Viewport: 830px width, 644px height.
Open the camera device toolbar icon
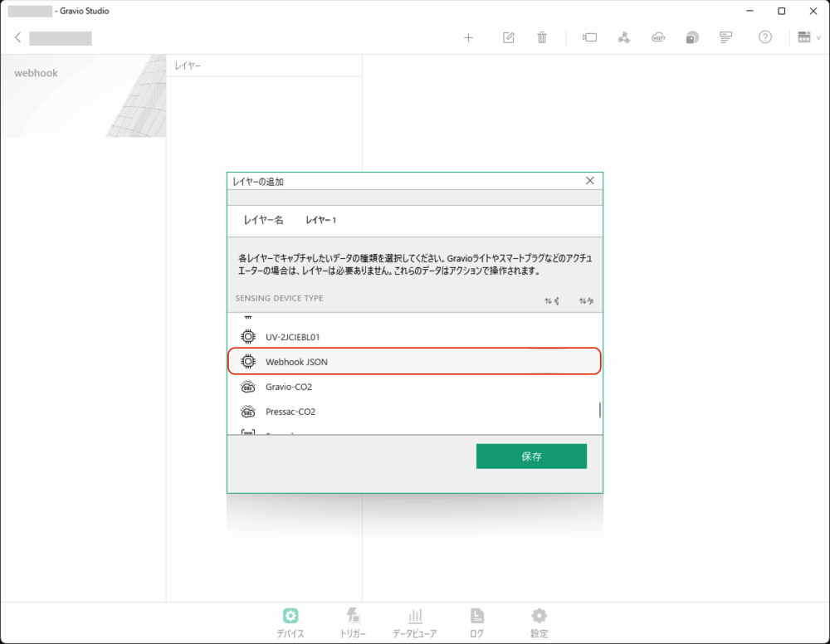[x=589, y=37]
